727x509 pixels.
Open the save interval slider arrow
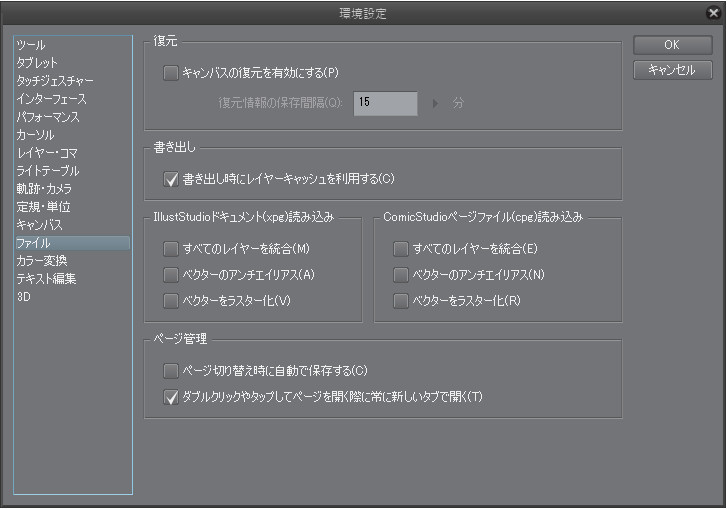point(435,103)
